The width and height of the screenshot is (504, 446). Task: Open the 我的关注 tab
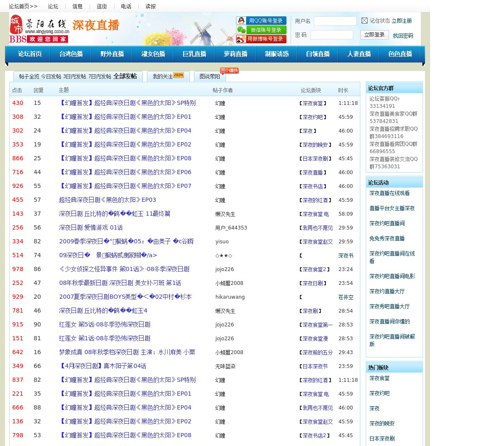[163, 76]
